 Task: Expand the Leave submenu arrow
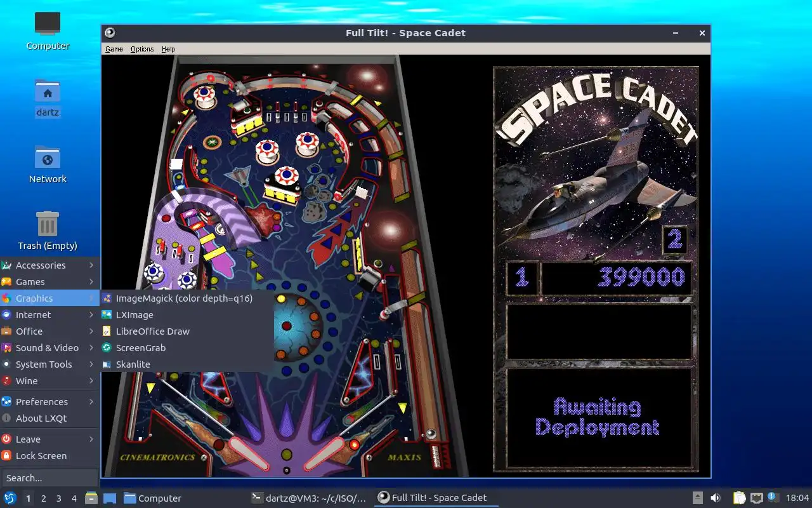tap(91, 439)
